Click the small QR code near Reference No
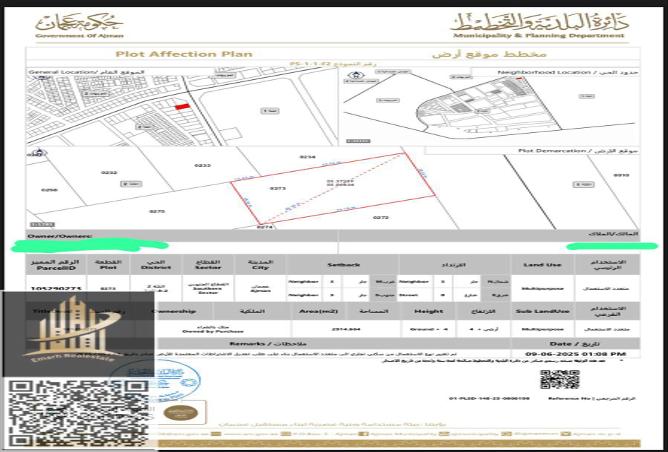This screenshot has height=452, width=668. (560, 380)
